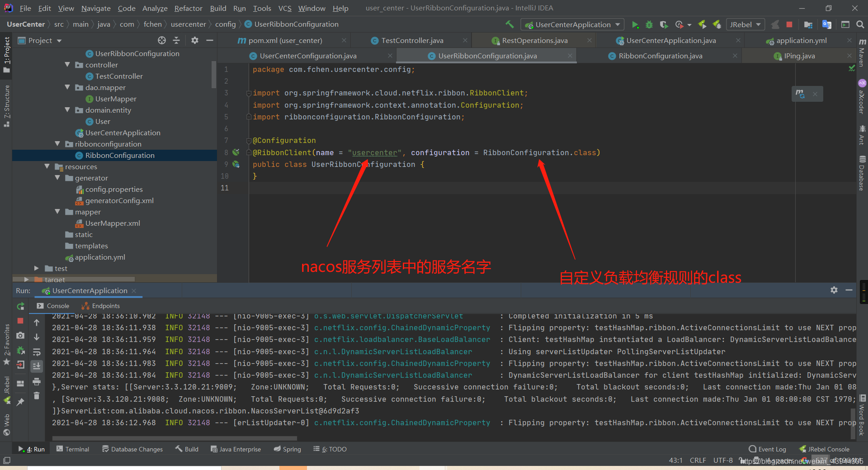This screenshot has height=470, width=868.
Task: Click the Exit icon in Run sidebar
Action: (x=20, y=365)
